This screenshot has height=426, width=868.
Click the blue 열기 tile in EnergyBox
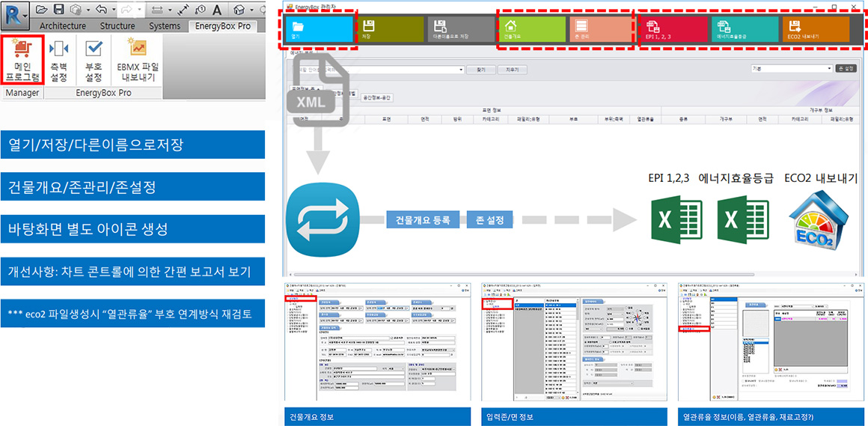(320, 30)
